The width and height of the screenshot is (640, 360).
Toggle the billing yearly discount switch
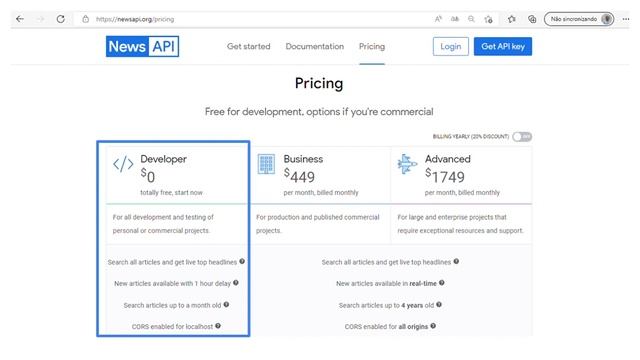coord(522,136)
